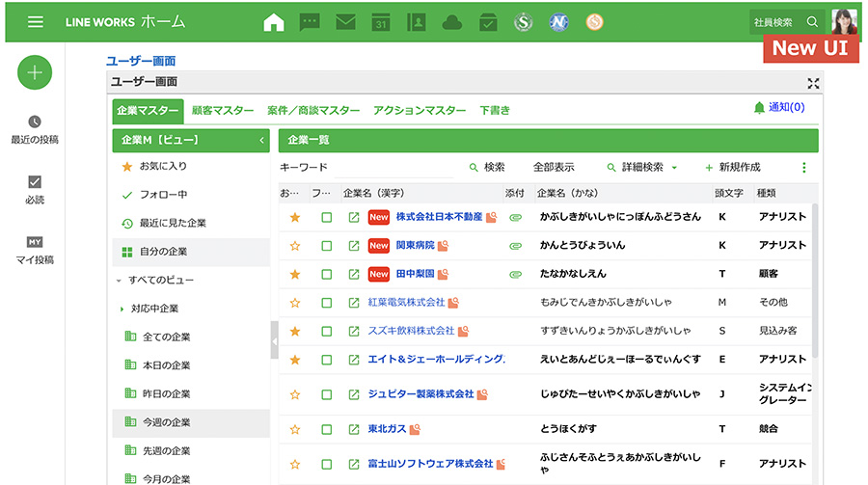This screenshot has height=485, width=868.
Task: Check the checkbox for 株式会社日本不動産 row
Action: click(327, 218)
